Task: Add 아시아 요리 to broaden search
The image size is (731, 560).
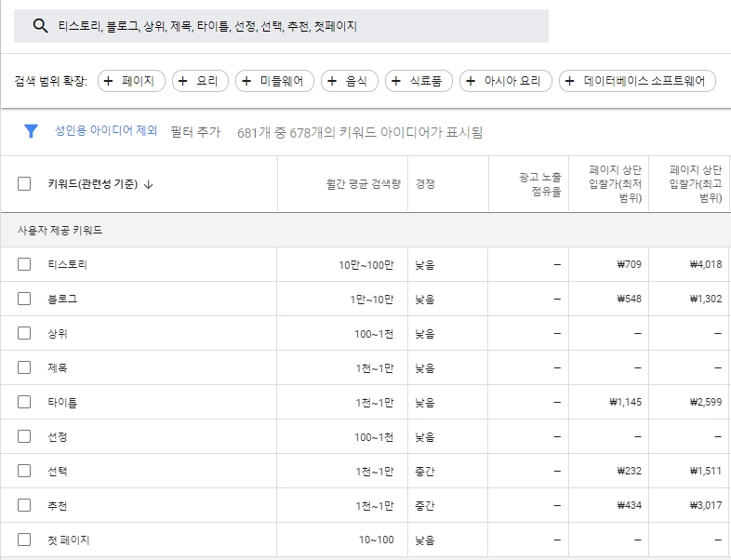Action: point(506,81)
